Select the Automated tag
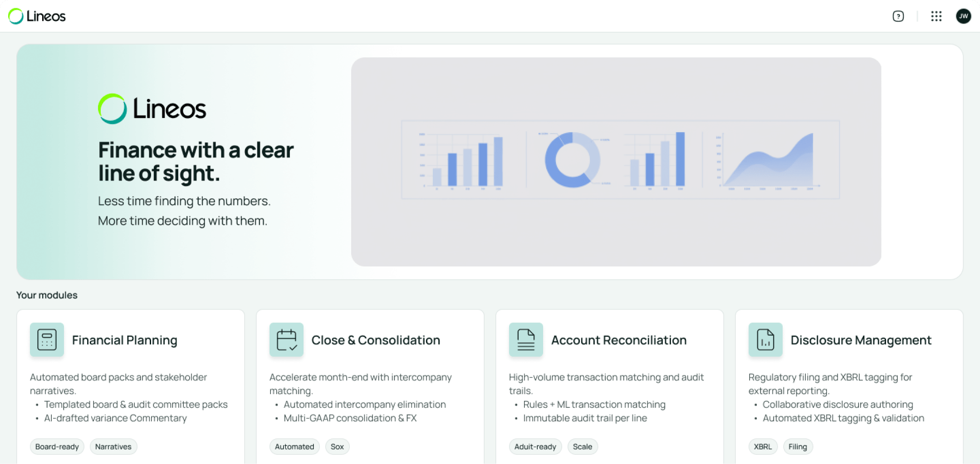Viewport: 980px width, 464px height. (x=294, y=447)
